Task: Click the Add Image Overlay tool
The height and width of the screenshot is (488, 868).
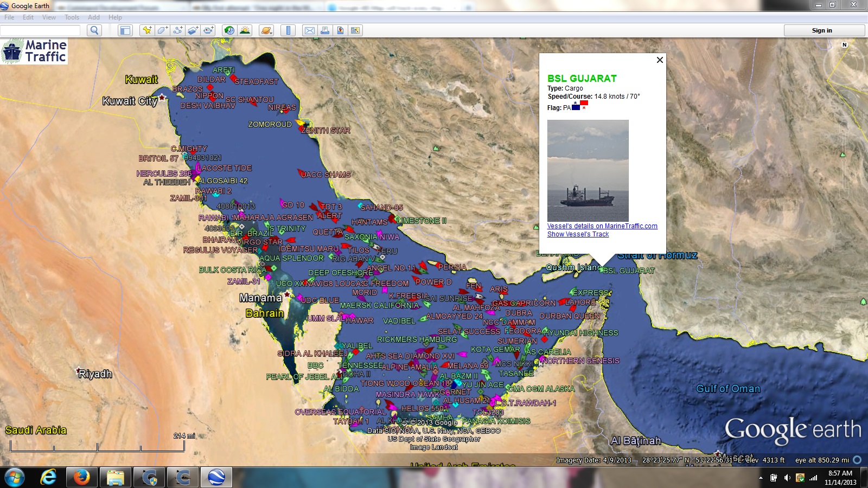Action: (x=193, y=30)
